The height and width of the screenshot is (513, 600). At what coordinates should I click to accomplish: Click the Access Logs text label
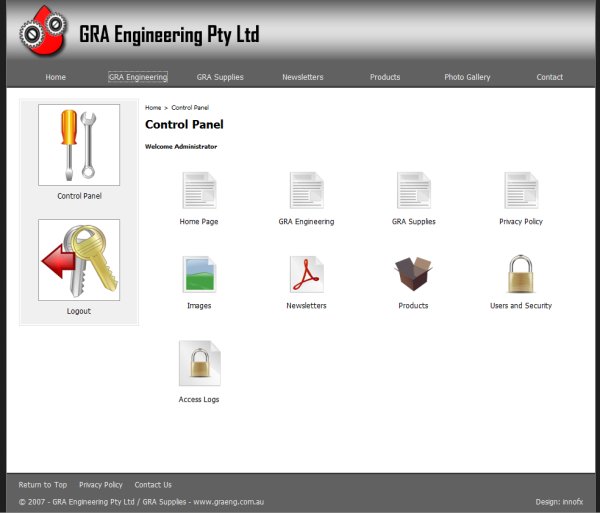pyautogui.click(x=199, y=399)
